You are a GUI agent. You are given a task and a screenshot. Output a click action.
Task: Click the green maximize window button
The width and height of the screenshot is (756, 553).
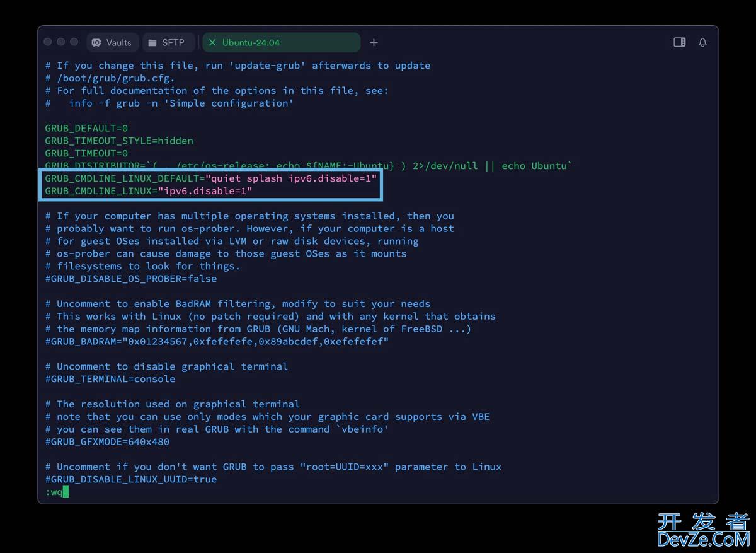(x=74, y=42)
